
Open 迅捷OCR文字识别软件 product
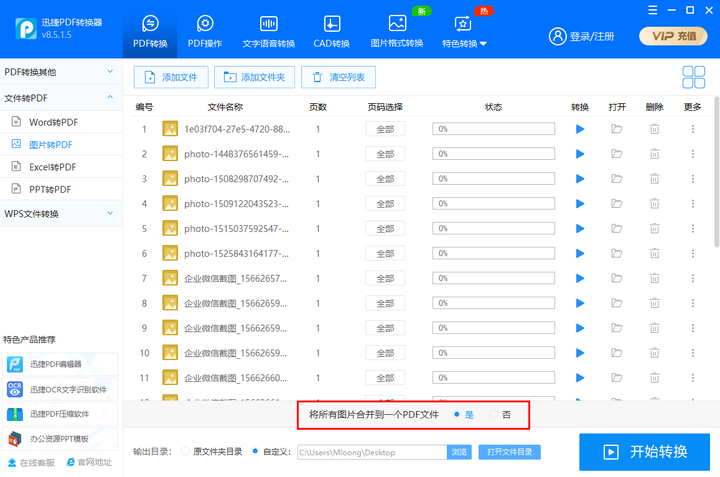60,389
